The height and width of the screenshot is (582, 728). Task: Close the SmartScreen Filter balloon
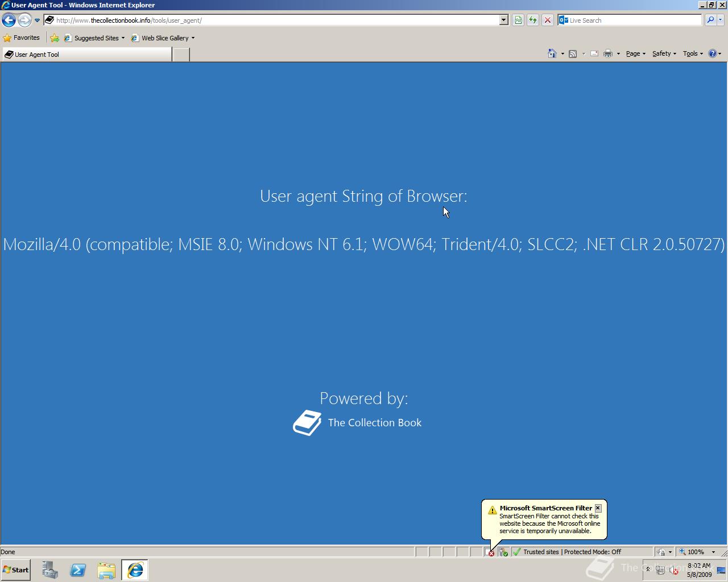(x=598, y=508)
